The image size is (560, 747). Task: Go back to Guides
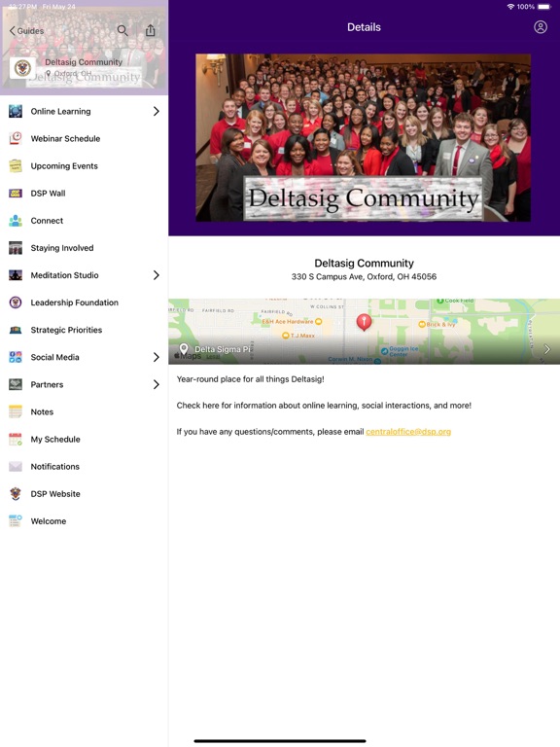click(x=26, y=31)
